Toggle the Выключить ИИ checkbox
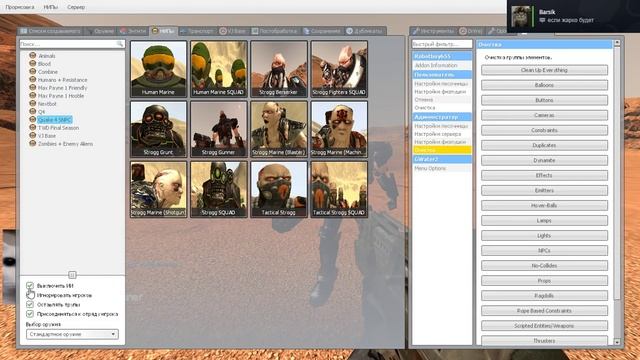The image size is (640, 360). 30,285
